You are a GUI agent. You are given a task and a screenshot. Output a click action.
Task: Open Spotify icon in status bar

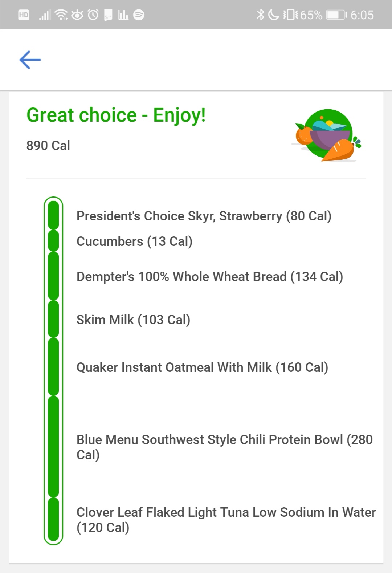[139, 15]
